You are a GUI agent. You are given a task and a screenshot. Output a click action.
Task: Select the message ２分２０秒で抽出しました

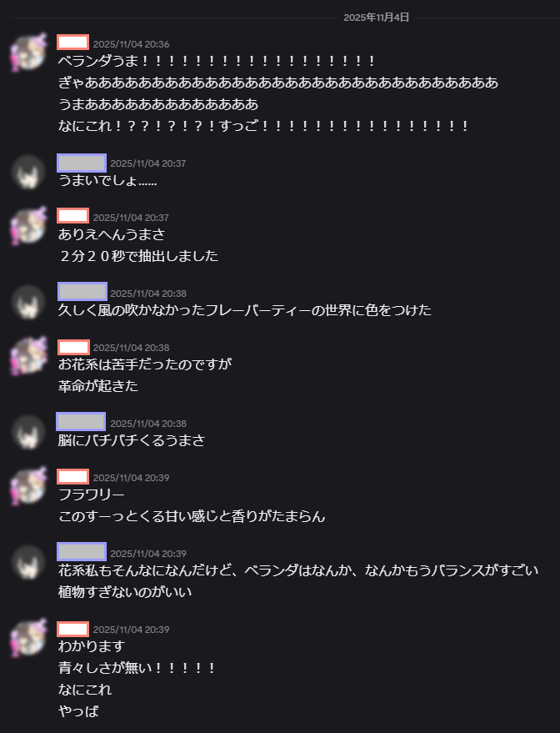[x=138, y=256]
